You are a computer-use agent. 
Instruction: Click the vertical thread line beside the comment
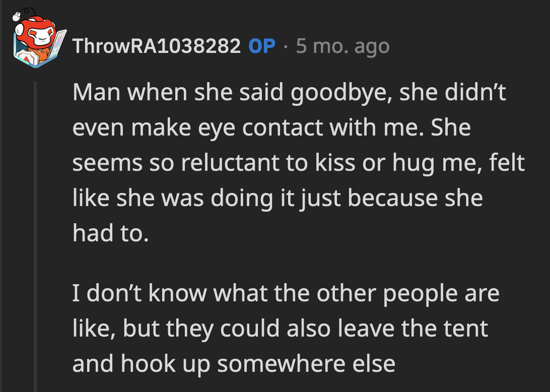(34, 202)
